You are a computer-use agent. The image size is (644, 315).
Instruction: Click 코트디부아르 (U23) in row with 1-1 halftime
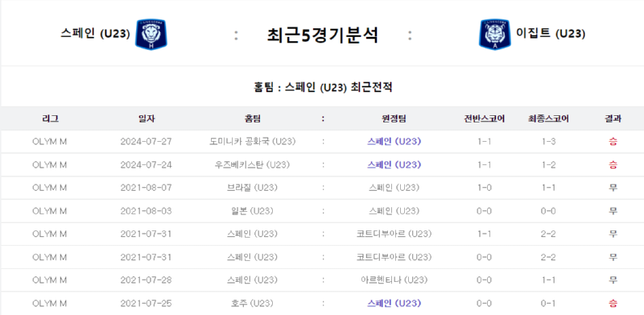(x=394, y=234)
